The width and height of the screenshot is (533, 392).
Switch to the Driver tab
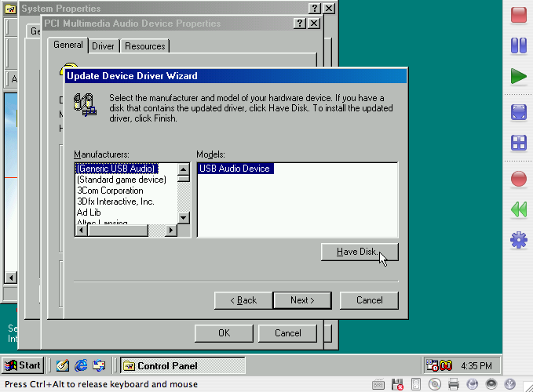103,46
